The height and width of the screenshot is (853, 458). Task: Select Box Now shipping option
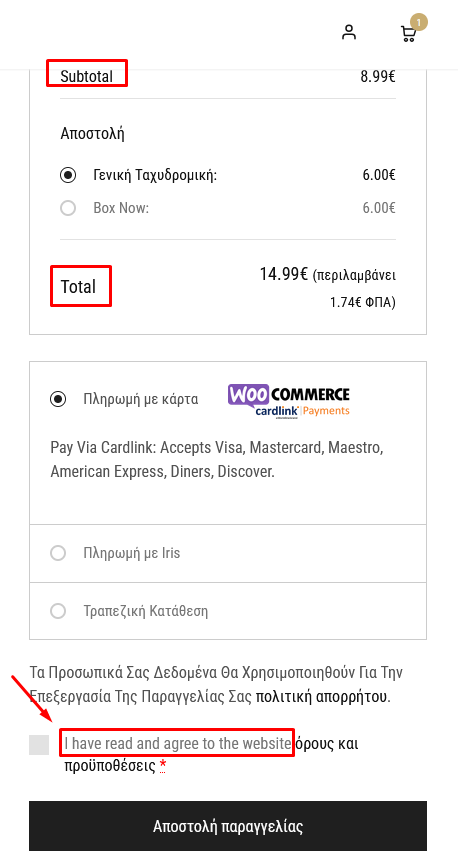pos(68,208)
